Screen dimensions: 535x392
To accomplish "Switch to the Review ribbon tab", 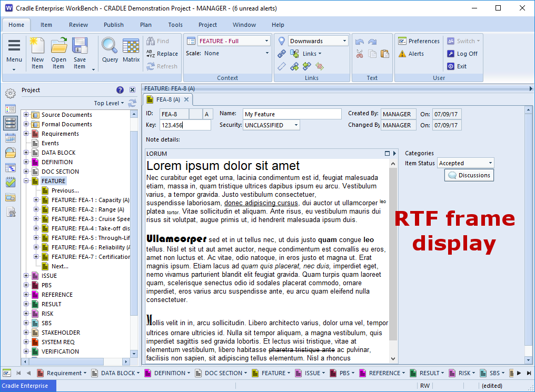I will point(78,25).
